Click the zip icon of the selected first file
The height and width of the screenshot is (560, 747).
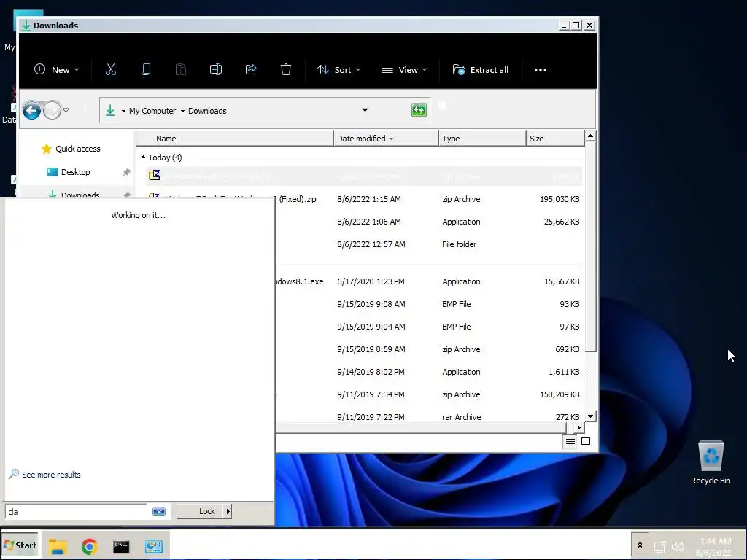pos(155,175)
